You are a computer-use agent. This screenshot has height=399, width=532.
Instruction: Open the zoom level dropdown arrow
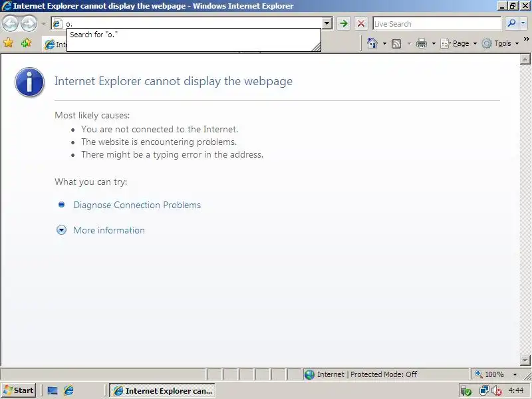click(x=515, y=374)
